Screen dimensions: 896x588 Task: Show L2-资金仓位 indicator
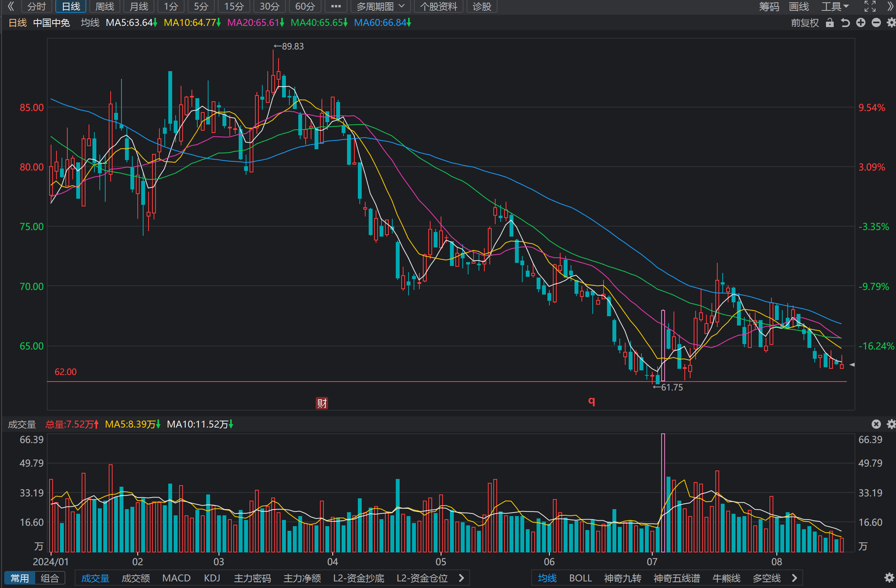coord(422,578)
